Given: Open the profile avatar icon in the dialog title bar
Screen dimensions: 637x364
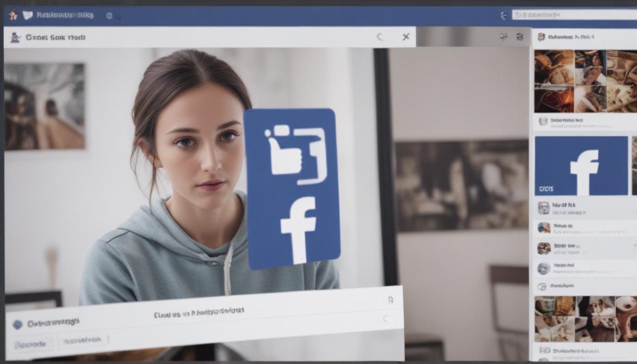Looking at the screenshot, I should (16, 37).
